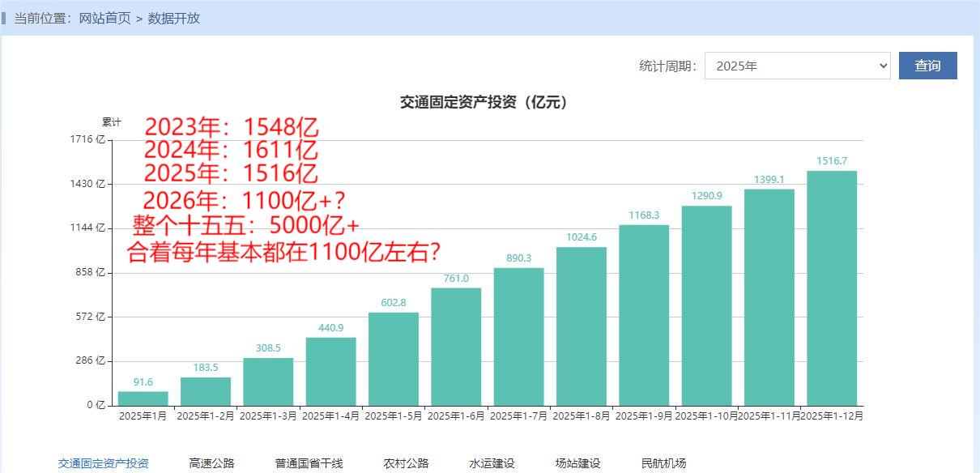The height and width of the screenshot is (473, 980).
Task: Click the 572 亿 y-axis label
Action: (x=91, y=317)
